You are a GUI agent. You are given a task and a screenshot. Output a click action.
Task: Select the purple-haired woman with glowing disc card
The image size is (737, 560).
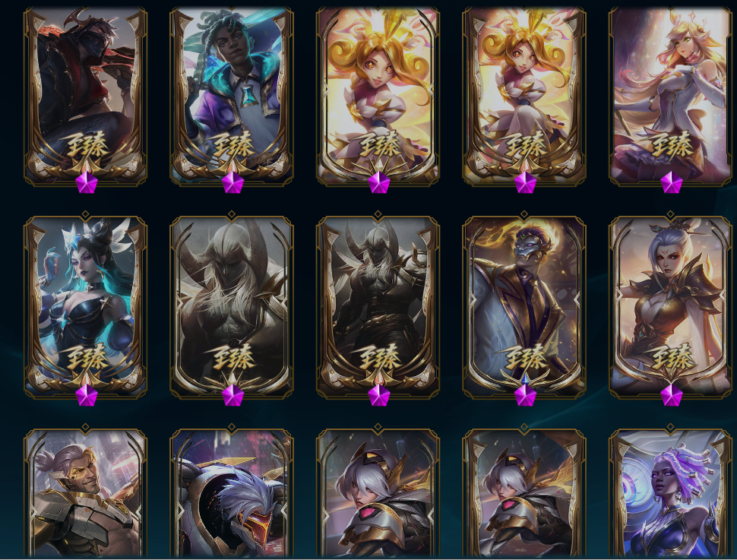(x=671, y=493)
